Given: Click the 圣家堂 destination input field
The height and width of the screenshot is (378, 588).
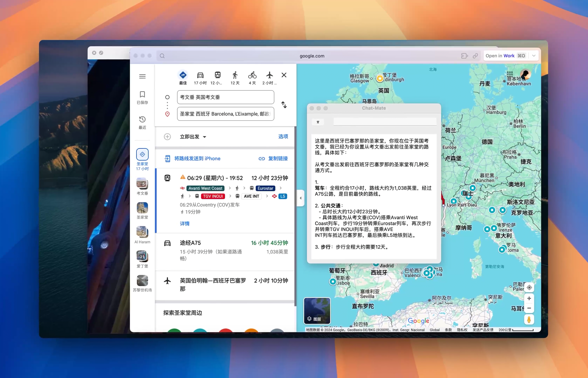Looking at the screenshot, I should tap(225, 114).
